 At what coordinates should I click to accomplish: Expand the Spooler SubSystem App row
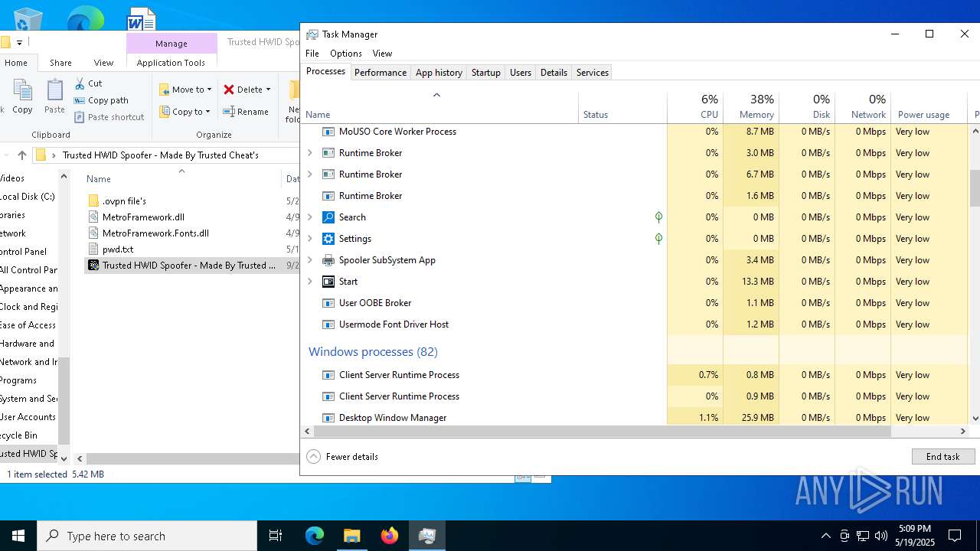pos(310,260)
